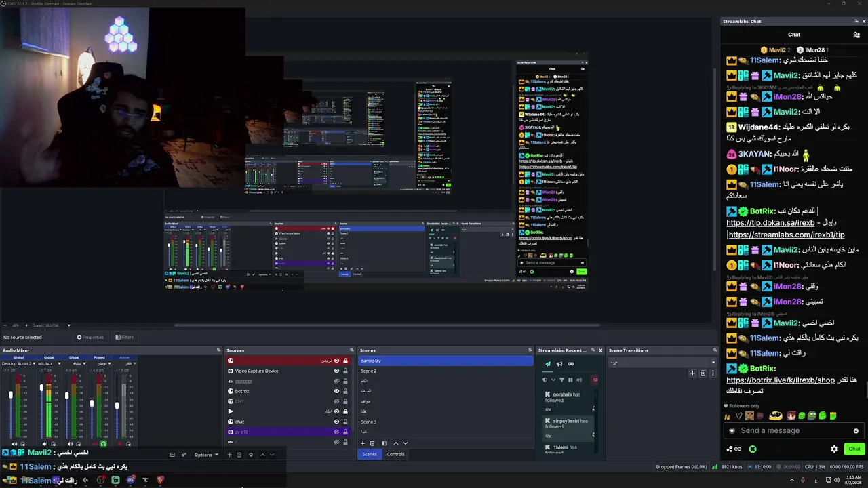Remove the selected source with the trash icon
Screen dimensions: 868x488
coord(239,455)
